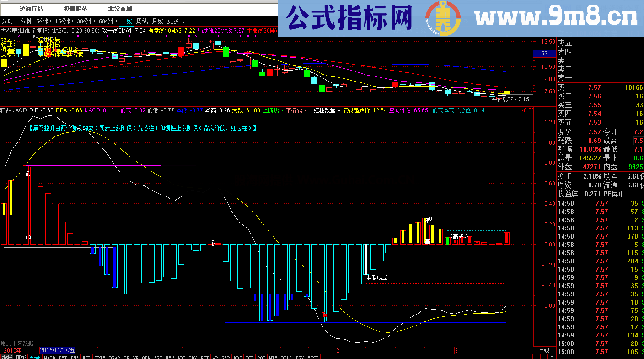Open the 投顾服务 menu
The image size is (644, 359).
click(x=76, y=9)
